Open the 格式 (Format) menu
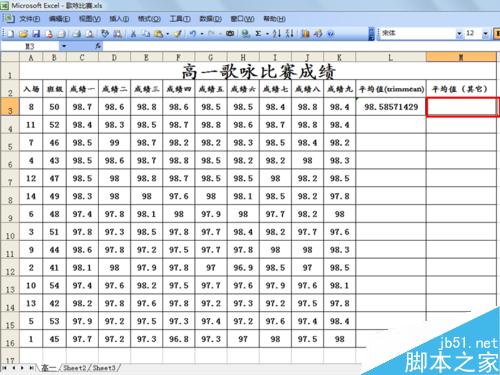The width and height of the screenshot is (500, 375). click(149, 19)
